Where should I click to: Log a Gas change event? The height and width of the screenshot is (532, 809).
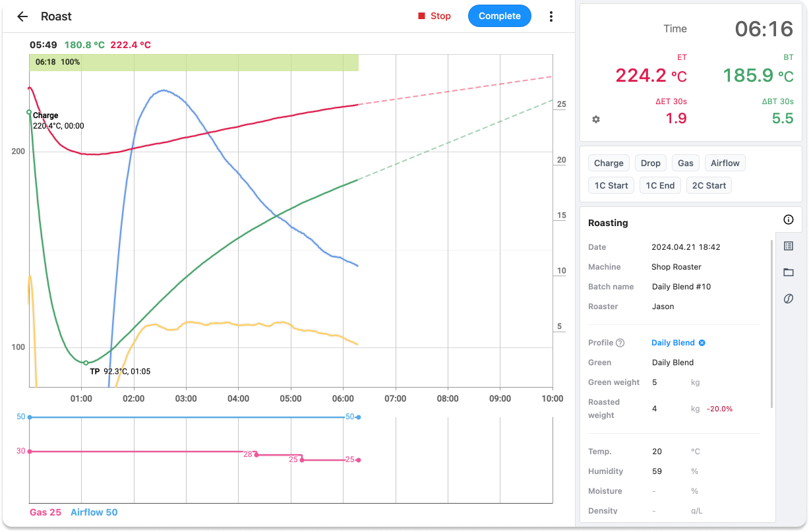pos(686,163)
